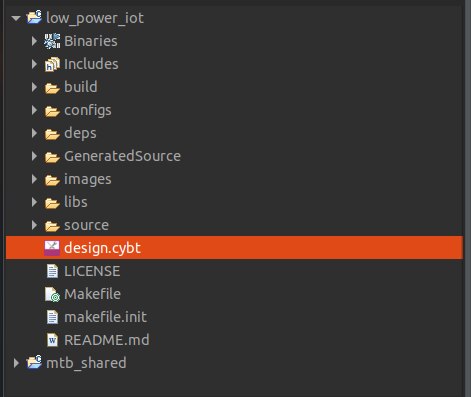Select the Includes label
The image size is (471, 397).
[x=91, y=64]
